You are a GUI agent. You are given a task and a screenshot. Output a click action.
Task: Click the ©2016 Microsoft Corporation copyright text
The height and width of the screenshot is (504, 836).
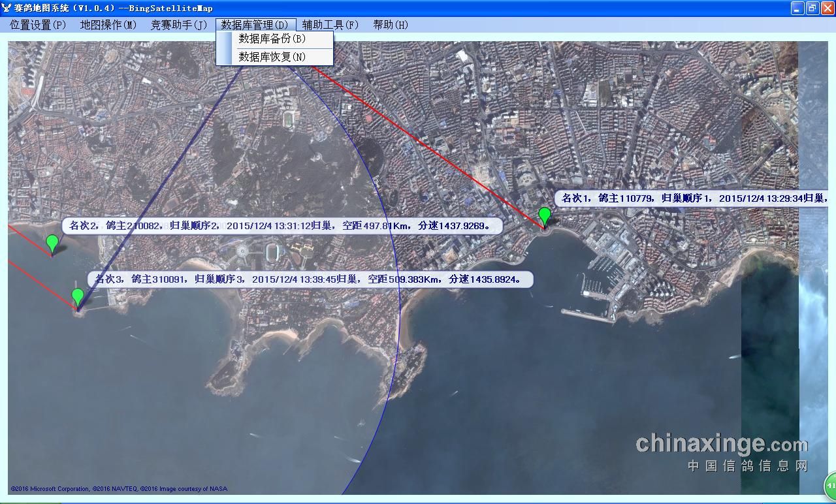click(x=119, y=489)
